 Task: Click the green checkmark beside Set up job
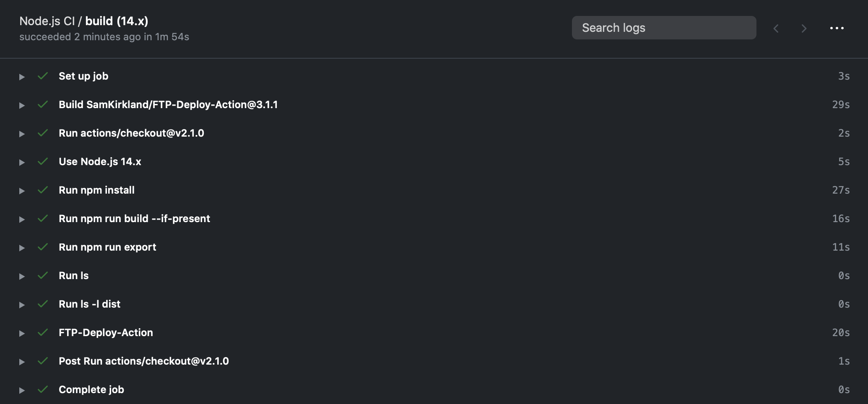(x=43, y=76)
